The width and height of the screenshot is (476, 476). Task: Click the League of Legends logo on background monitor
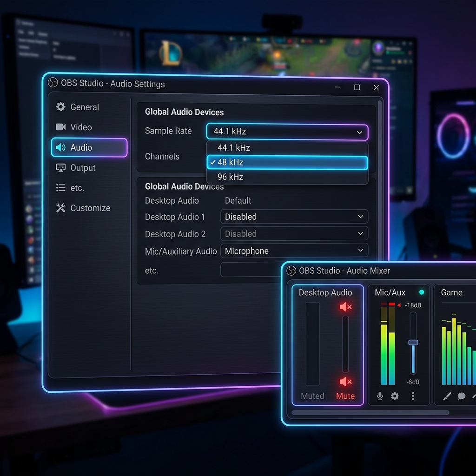click(171, 54)
